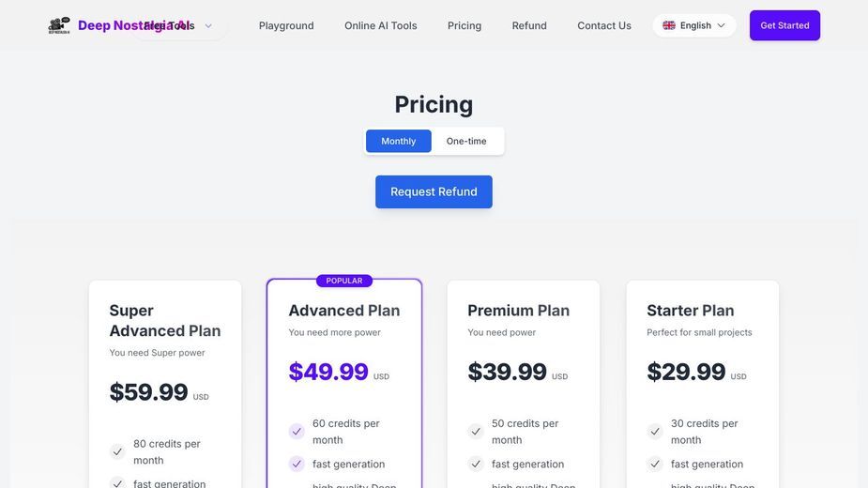The height and width of the screenshot is (488, 868).
Task: Click the Get Started button
Action: (x=784, y=25)
